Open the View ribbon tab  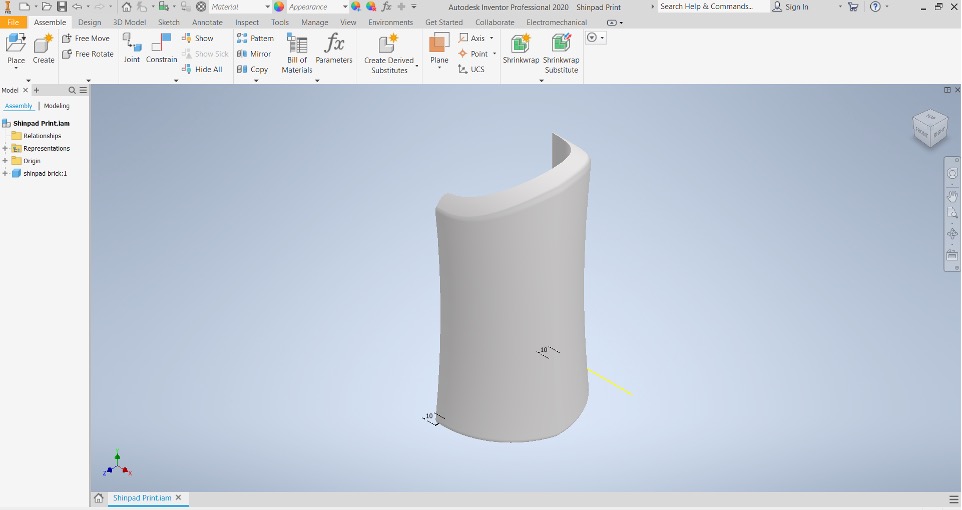click(x=348, y=22)
